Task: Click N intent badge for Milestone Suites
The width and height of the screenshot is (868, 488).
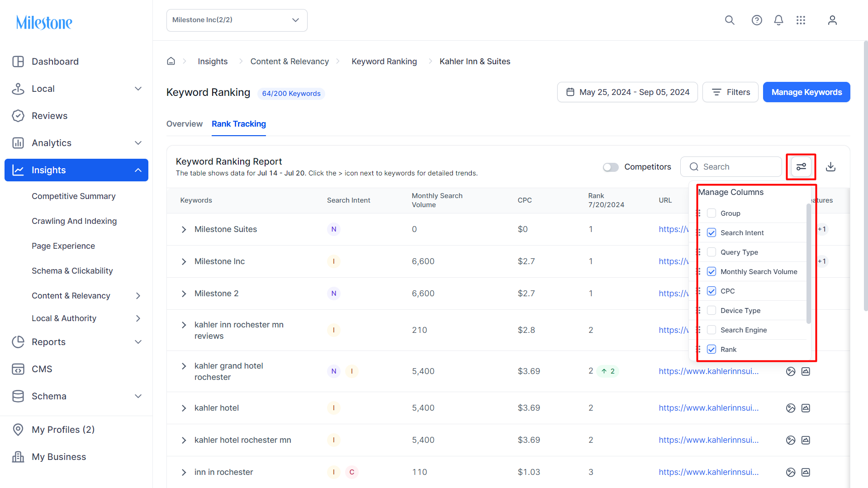Action: pyautogui.click(x=334, y=229)
